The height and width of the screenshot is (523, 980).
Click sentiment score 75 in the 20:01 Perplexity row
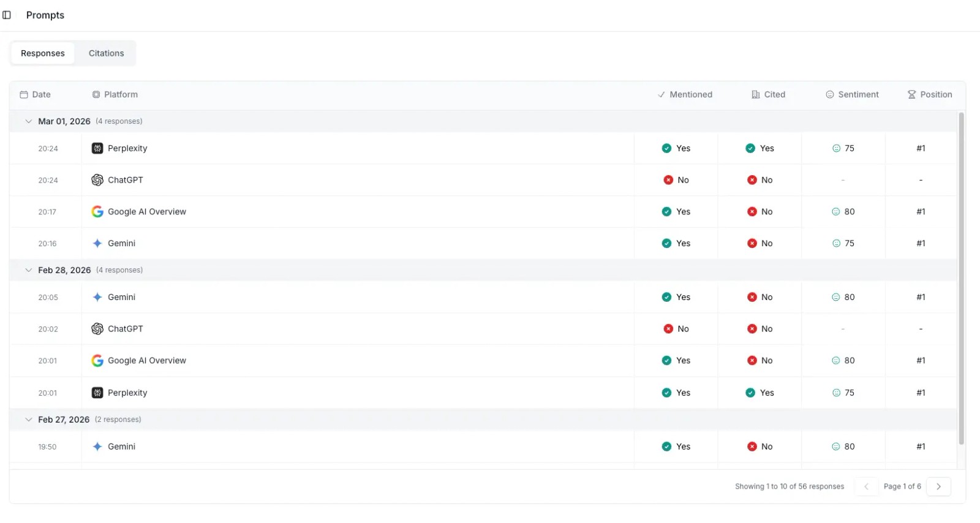click(850, 393)
